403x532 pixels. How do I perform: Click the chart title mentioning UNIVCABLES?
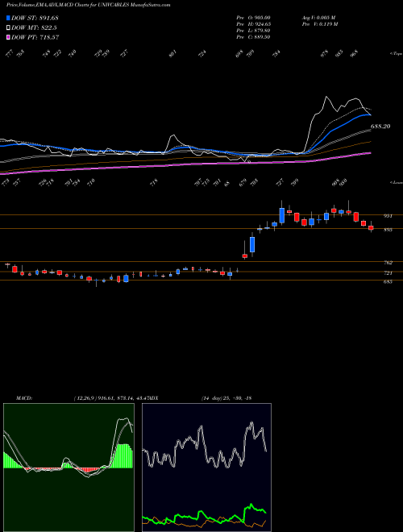point(89,5)
